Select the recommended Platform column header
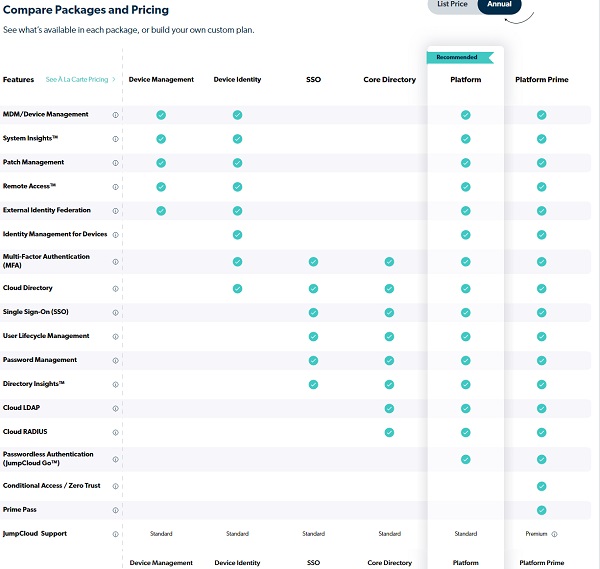 coord(465,79)
